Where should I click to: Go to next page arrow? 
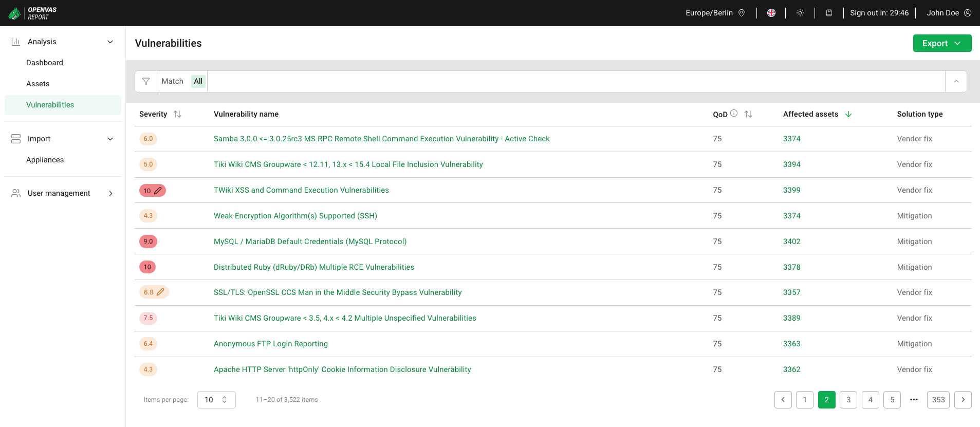[x=963, y=400]
